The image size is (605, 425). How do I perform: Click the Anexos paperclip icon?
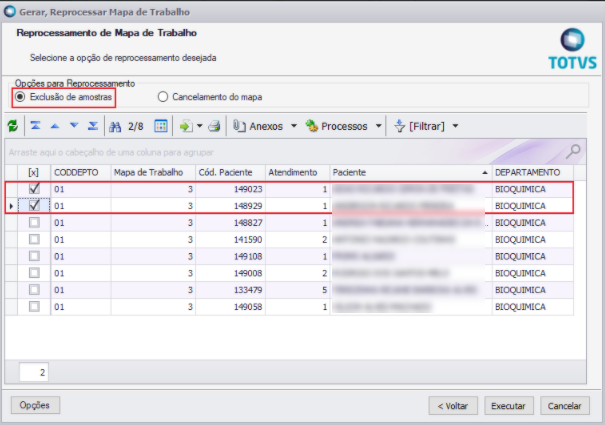pos(239,126)
